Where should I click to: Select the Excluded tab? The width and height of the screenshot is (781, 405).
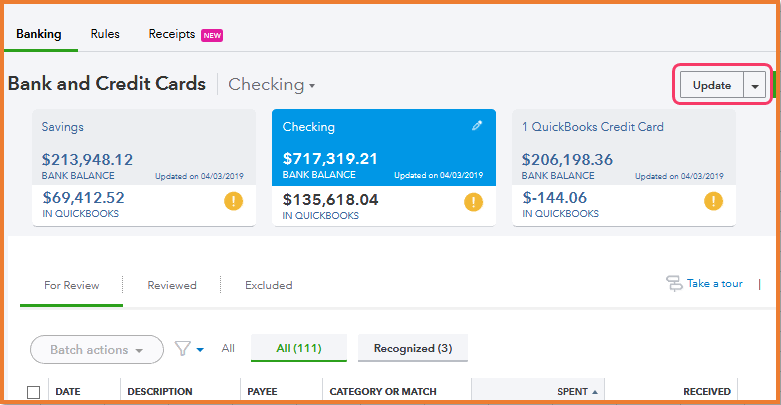click(x=268, y=285)
